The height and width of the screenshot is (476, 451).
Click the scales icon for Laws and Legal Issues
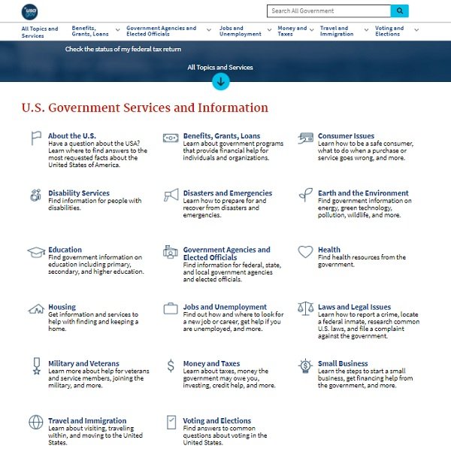pyautogui.click(x=305, y=308)
